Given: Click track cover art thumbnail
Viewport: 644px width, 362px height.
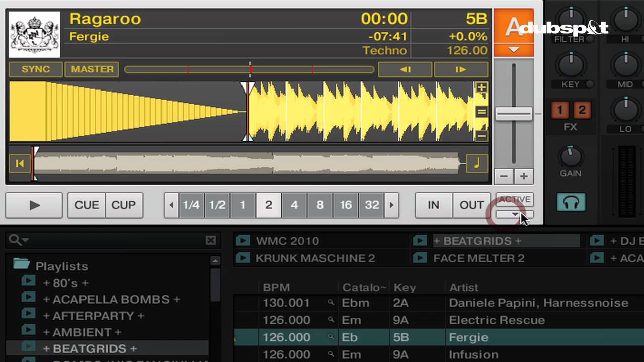Looking at the screenshot, I should coord(34,34).
